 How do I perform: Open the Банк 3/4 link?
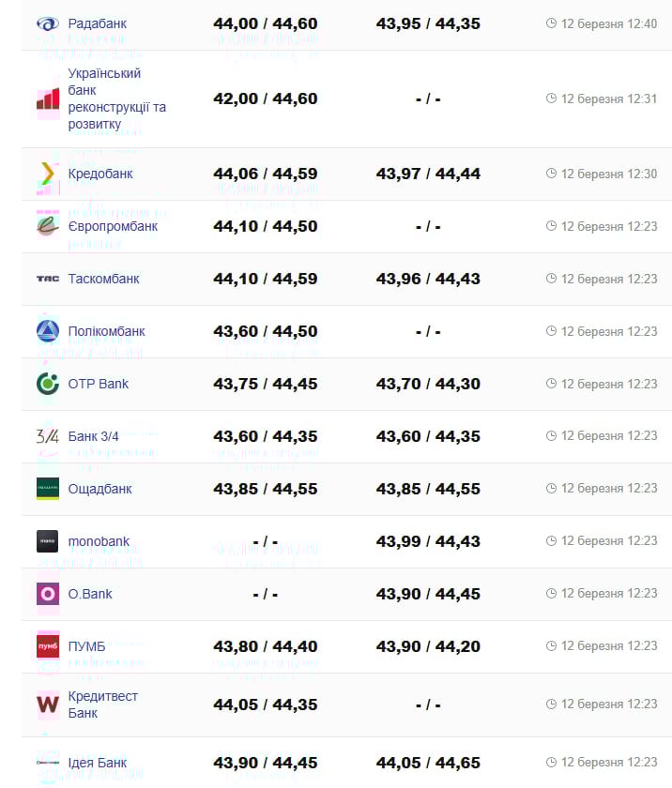[x=93, y=436]
